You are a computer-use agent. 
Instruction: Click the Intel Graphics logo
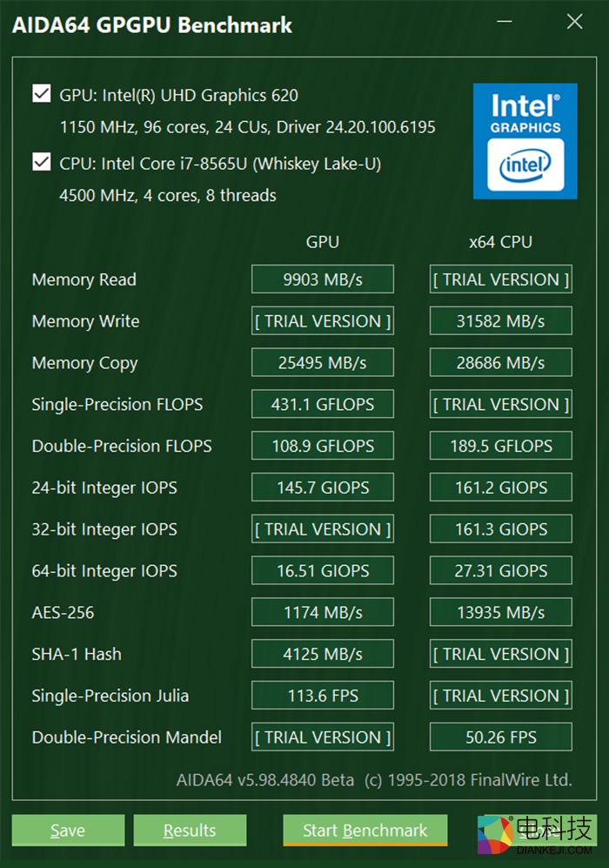[x=525, y=141]
